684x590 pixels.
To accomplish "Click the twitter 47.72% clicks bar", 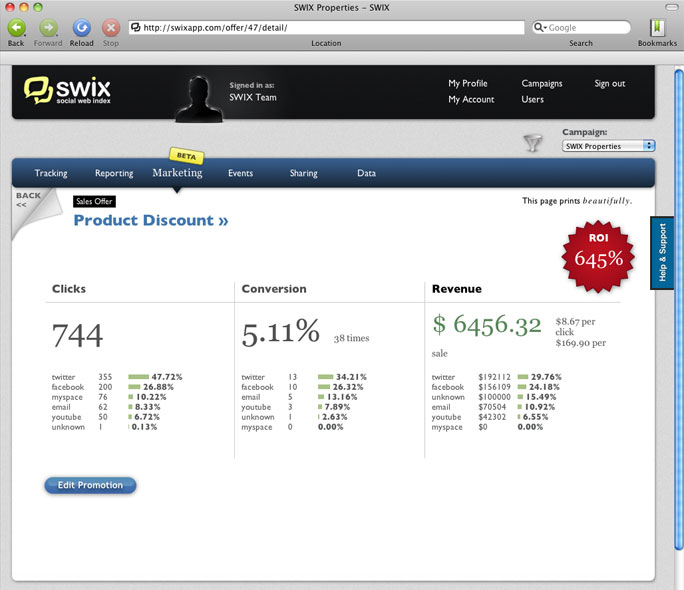I will click(x=138, y=377).
